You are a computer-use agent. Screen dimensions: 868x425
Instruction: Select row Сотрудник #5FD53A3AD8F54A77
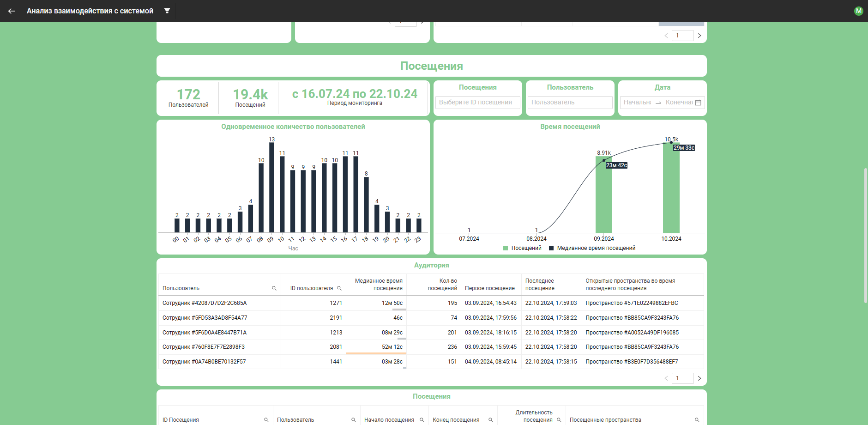tap(431, 318)
